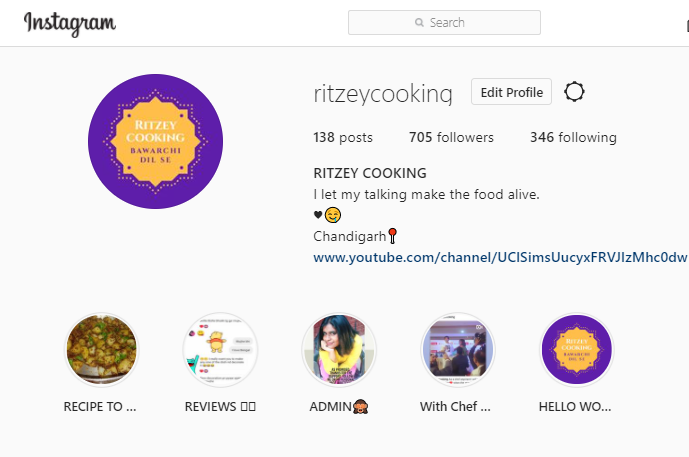Open the HELLO WO... highlight circle
The height and width of the screenshot is (457, 689).
[577, 350]
